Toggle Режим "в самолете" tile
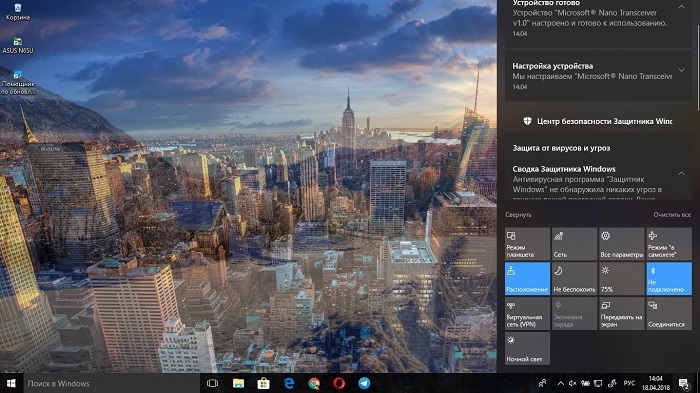 point(669,244)
